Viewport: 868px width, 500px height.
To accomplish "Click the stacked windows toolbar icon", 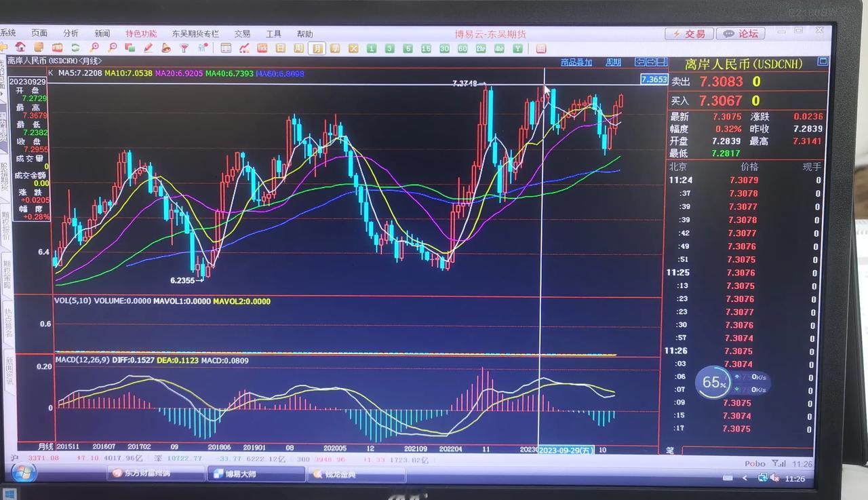I will [130, 47].
